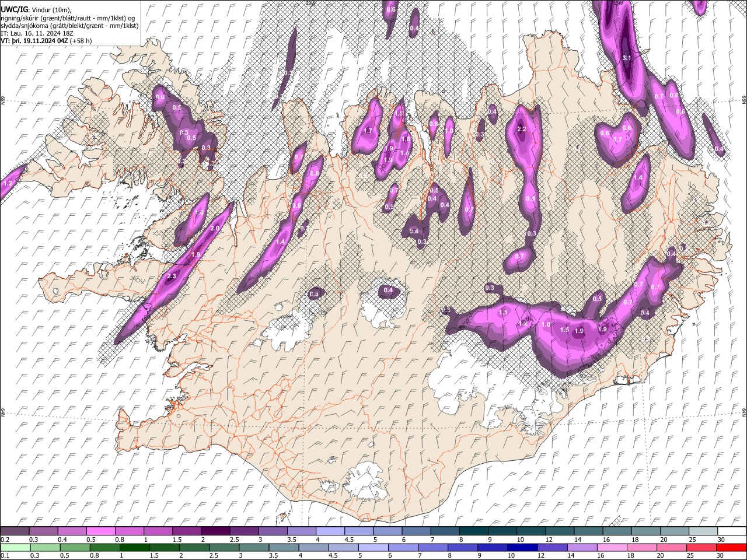Click the "3.1" precipitation value on the map

(x=627, y=58)
